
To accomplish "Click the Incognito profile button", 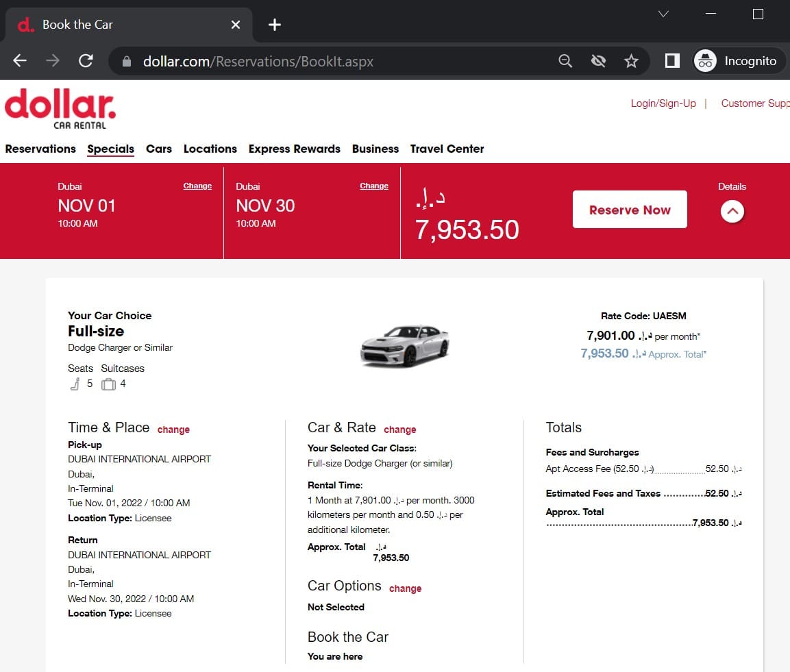I will point(738,61).
